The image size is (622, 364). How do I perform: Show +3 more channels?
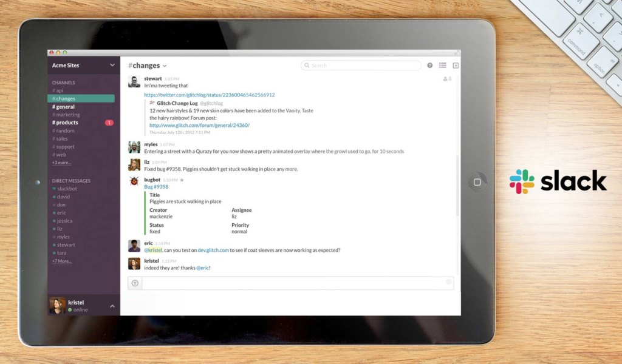61,163
